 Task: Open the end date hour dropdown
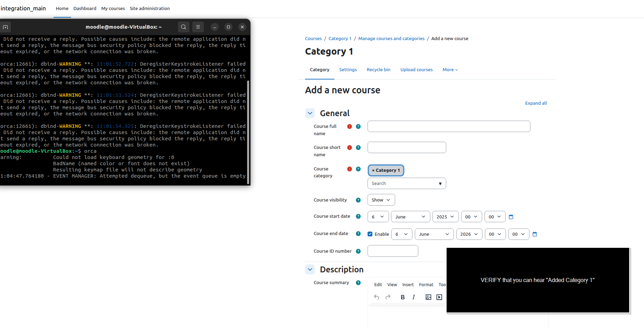(x=496, y=234)
